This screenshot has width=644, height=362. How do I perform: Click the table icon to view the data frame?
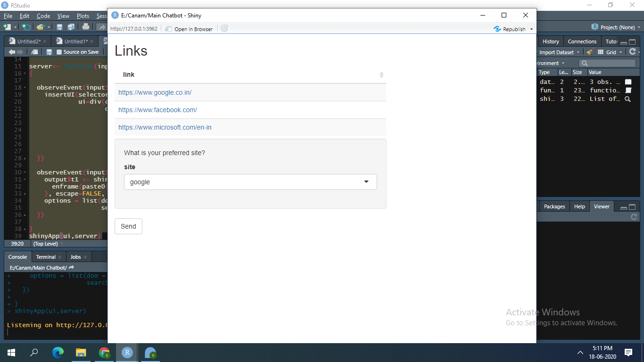tap(628, 82)
